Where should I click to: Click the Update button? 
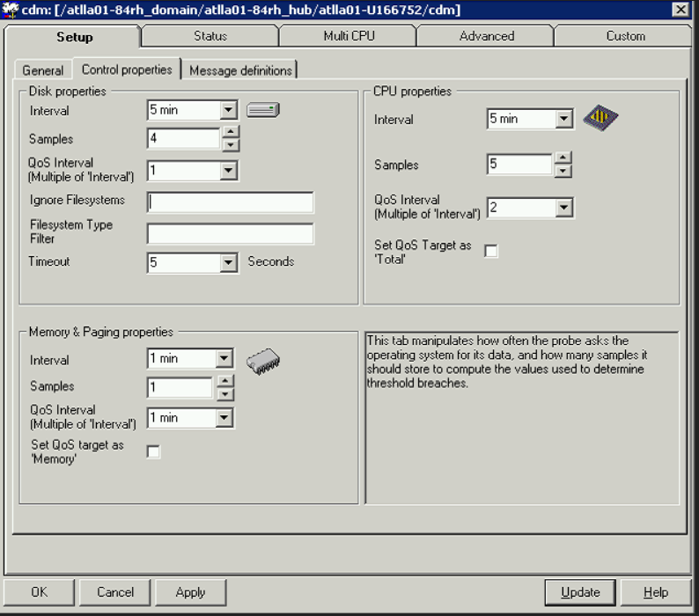tap(580, 592)
